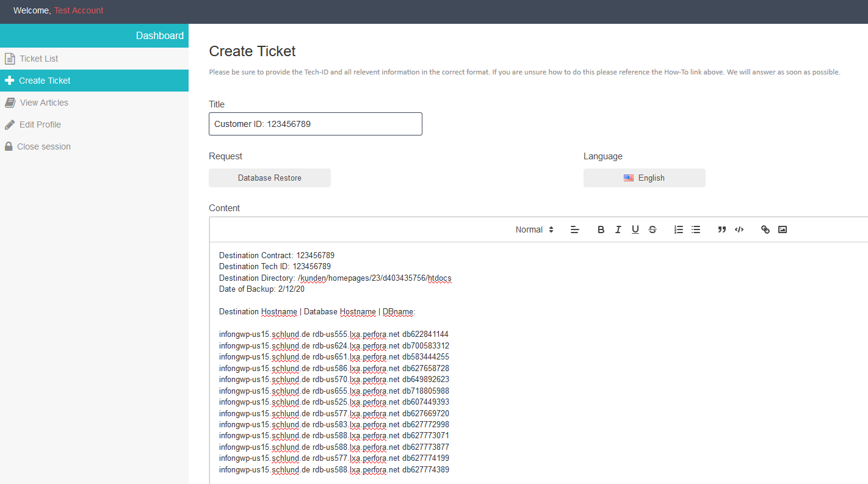
Task: Open the text alignment options
Action: [x=574, y=229]
